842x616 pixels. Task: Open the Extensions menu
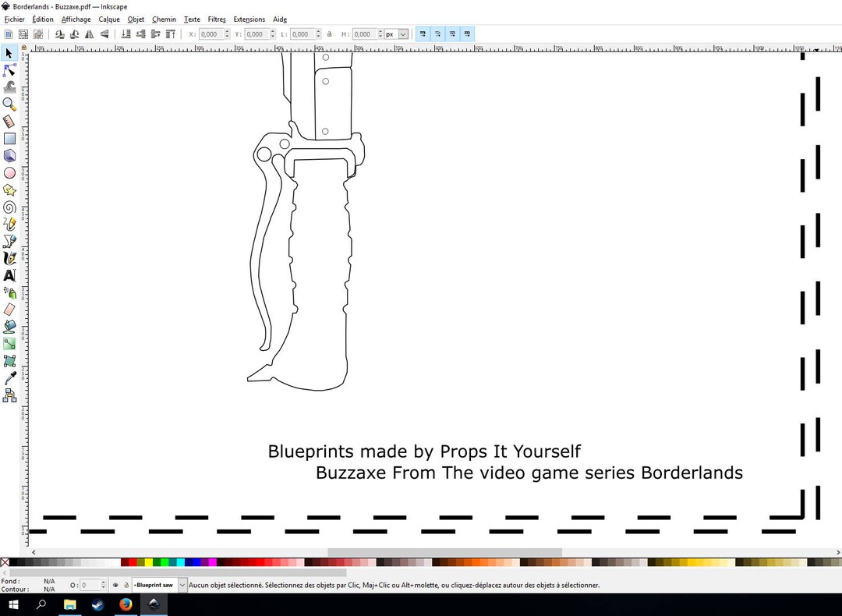[249, 19]
